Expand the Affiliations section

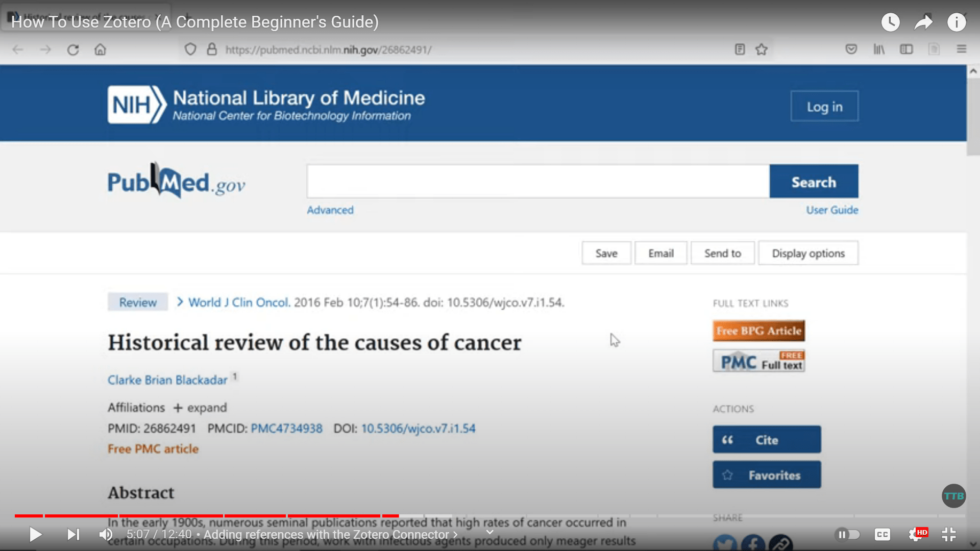(x=200, y=408)
